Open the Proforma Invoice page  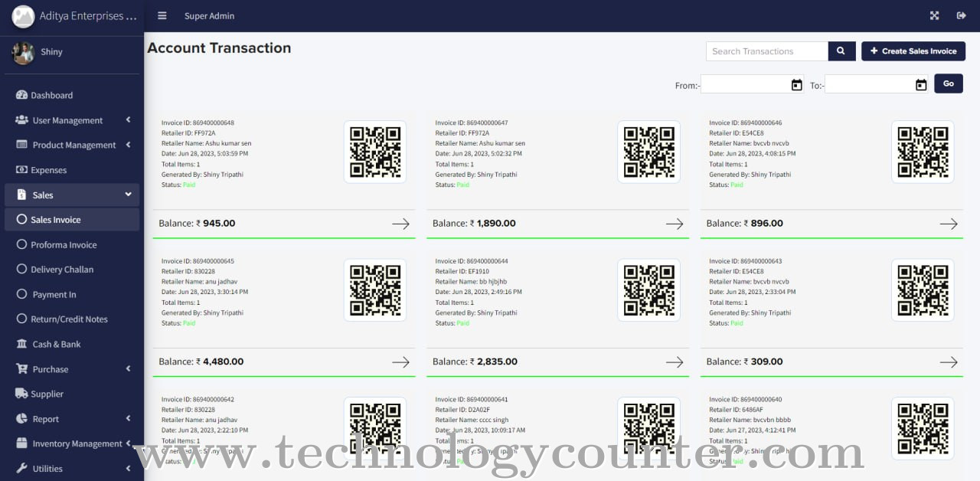[x=72, y=245]
